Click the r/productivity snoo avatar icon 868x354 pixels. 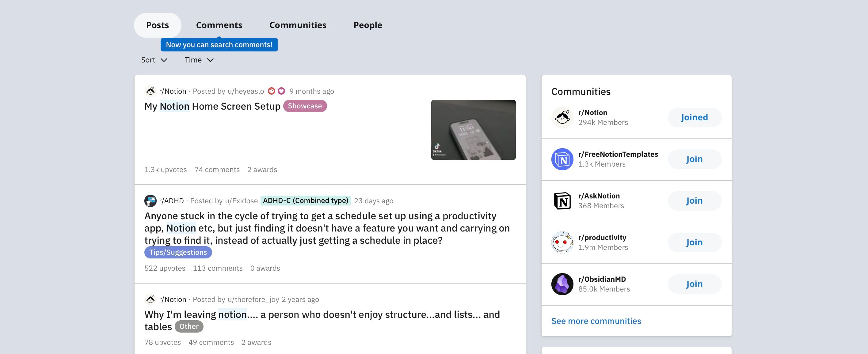coord(562,242)
